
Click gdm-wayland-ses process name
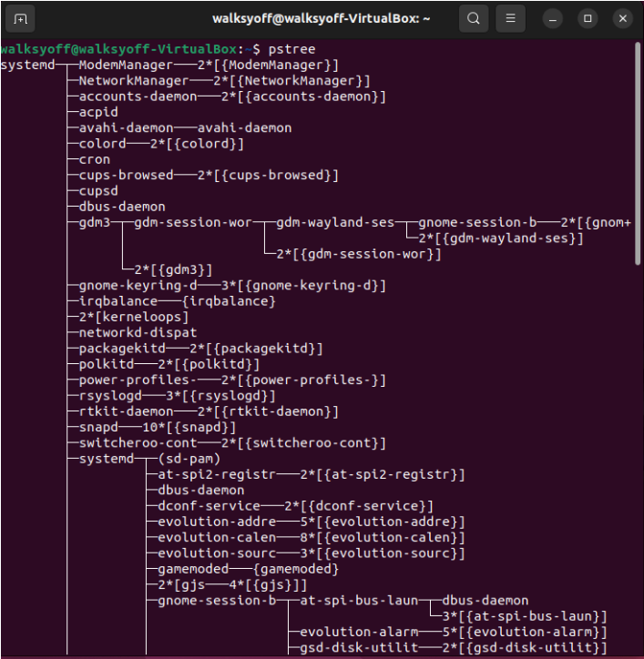point(335,223)
